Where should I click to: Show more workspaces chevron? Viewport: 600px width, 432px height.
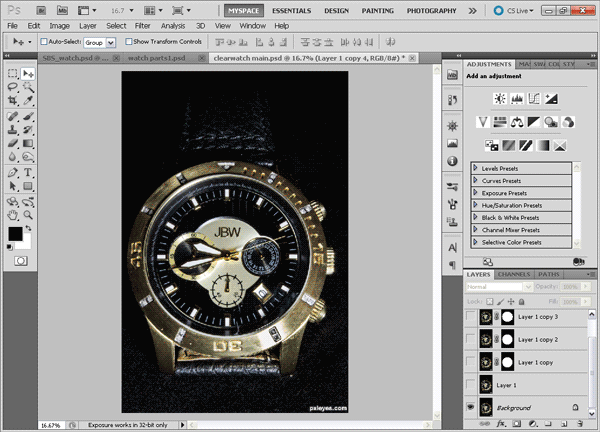tap(473, 11)
